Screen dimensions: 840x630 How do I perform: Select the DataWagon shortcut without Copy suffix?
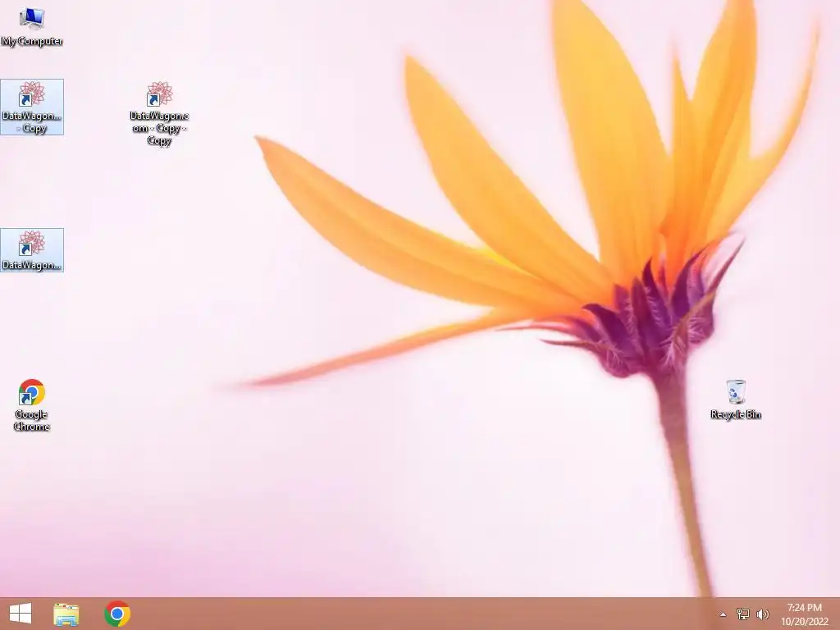(32, 250)
